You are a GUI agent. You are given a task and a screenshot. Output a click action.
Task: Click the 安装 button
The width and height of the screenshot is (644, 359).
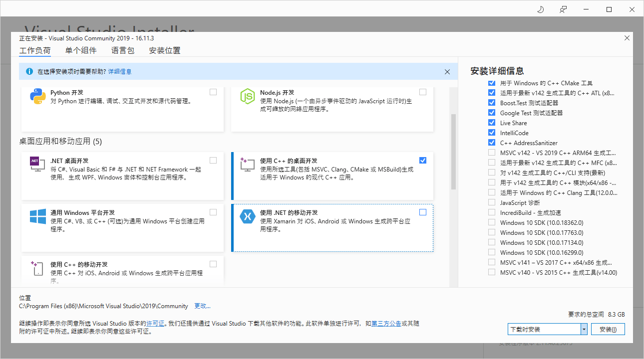point(608,329)
